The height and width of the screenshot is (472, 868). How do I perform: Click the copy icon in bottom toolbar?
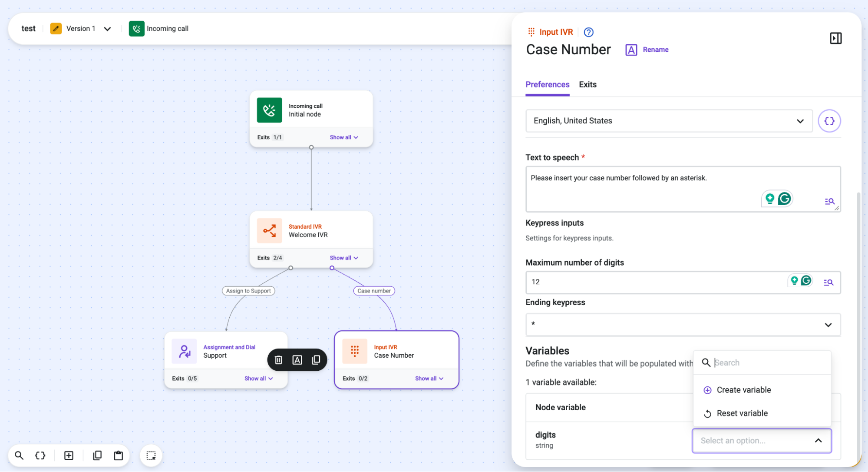(97, 455)
